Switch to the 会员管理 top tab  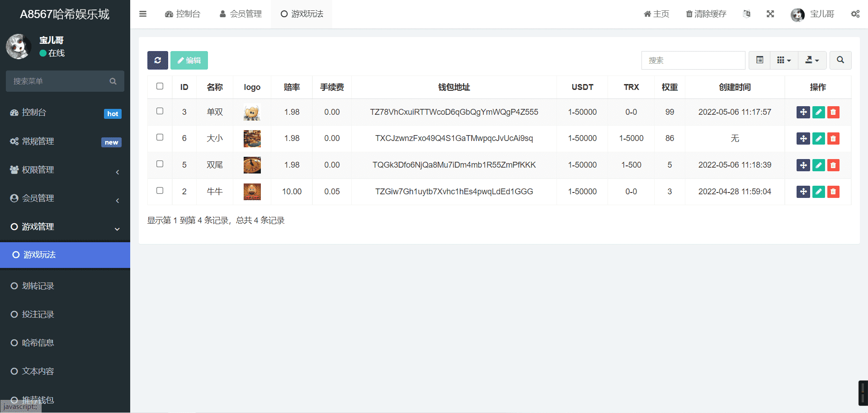click(x=241, y=14)
